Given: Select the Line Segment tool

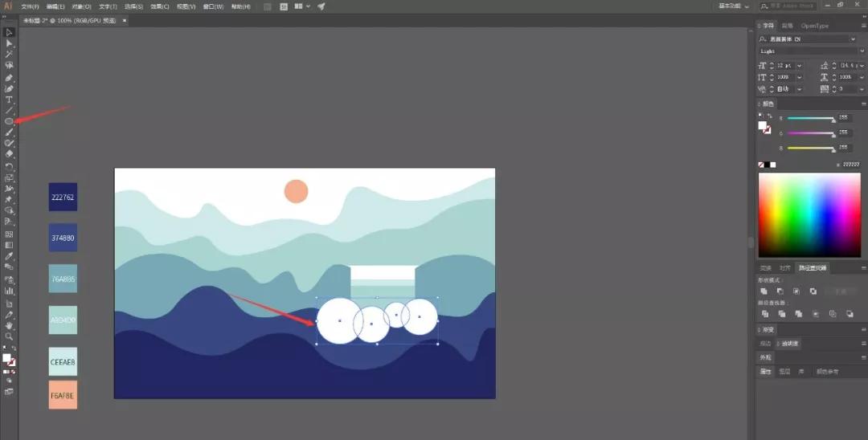Looking at the screenshot, I should tap(9, 109).
